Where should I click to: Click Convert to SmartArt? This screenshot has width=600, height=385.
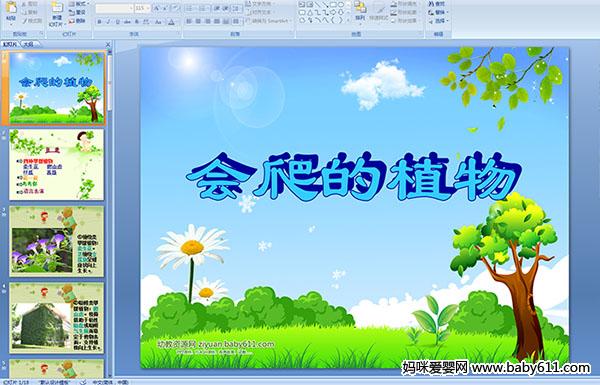[269, 21]
